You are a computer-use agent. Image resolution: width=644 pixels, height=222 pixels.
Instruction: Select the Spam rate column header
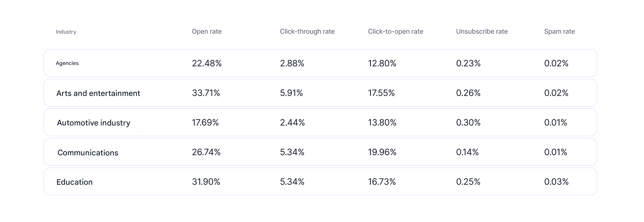click(559, 32)
